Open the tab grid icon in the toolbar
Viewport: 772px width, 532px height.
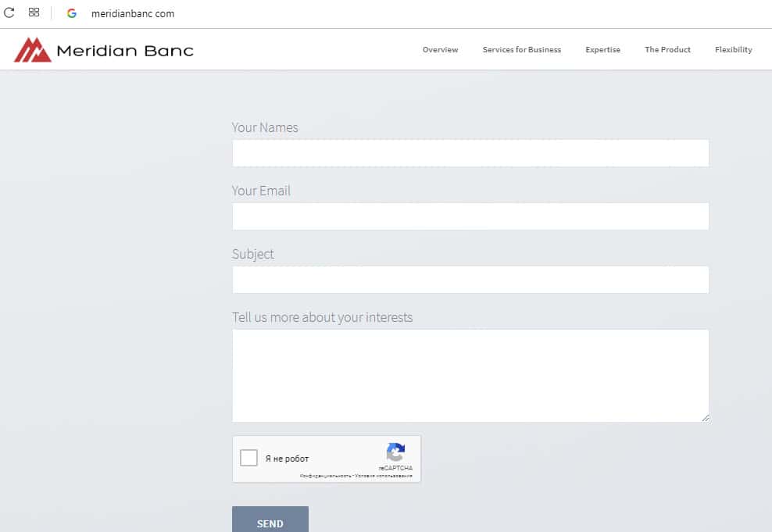coord(34,12)
